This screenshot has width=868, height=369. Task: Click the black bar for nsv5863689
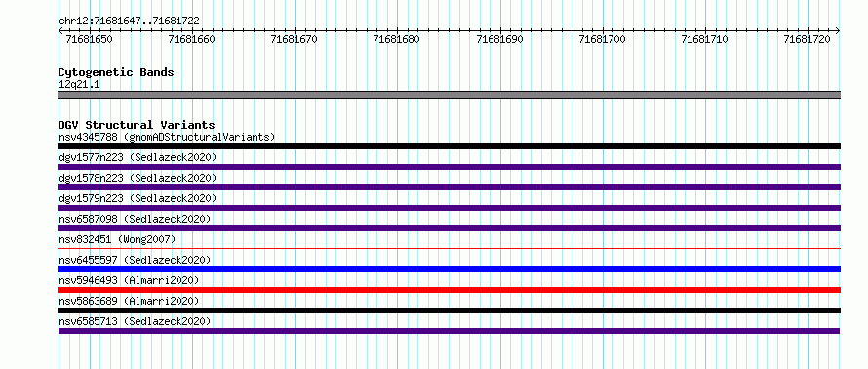(449, 310)
